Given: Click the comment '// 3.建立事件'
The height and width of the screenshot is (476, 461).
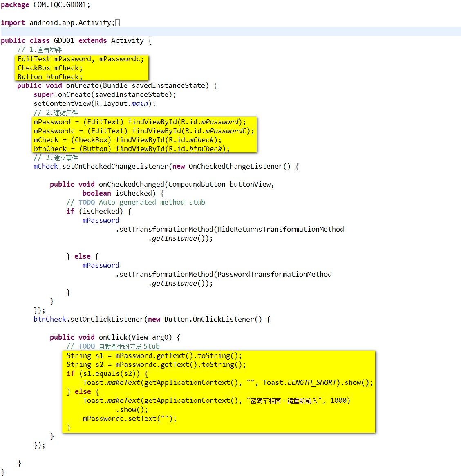Looking at the screenshot, I should [56, 158].
